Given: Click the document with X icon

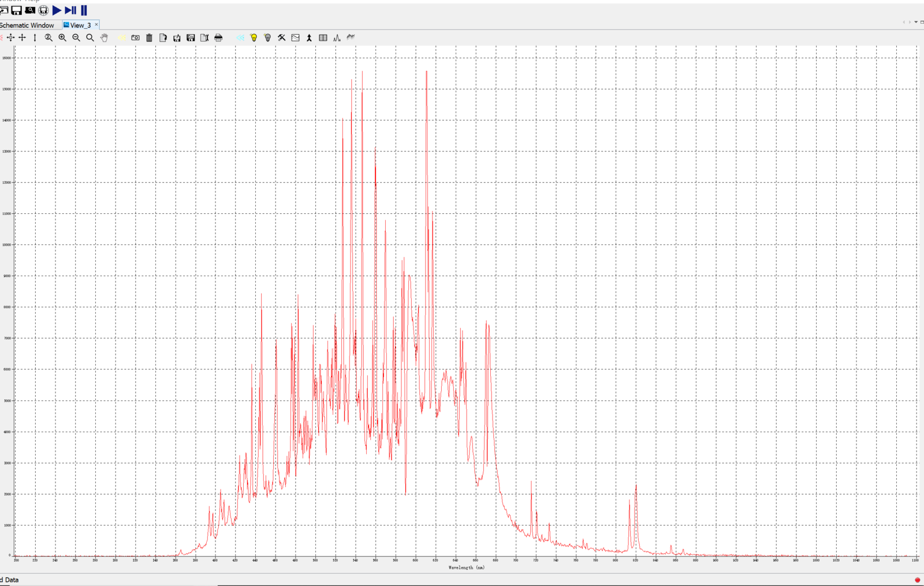Looking at the screenshot, I should point(204,38).
